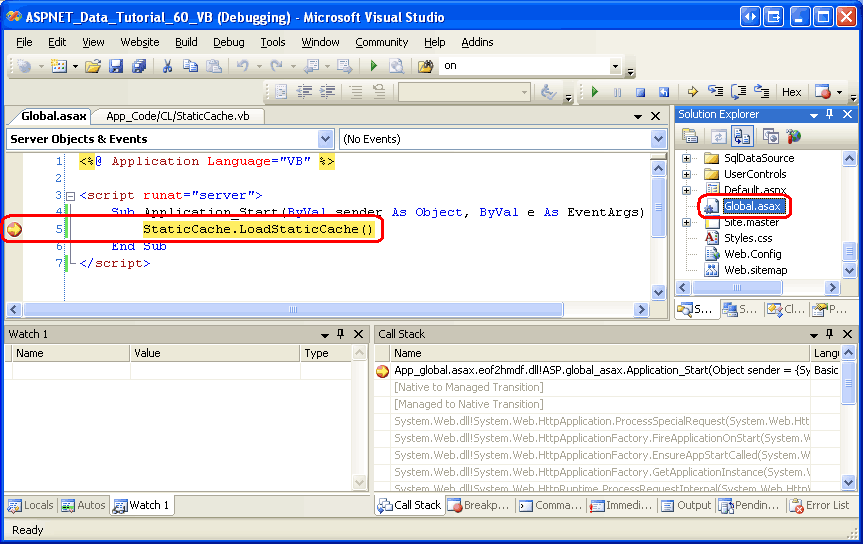Toggle auto-hide pin on Solution Explorer
863x544 pixels.
point(829,115)
